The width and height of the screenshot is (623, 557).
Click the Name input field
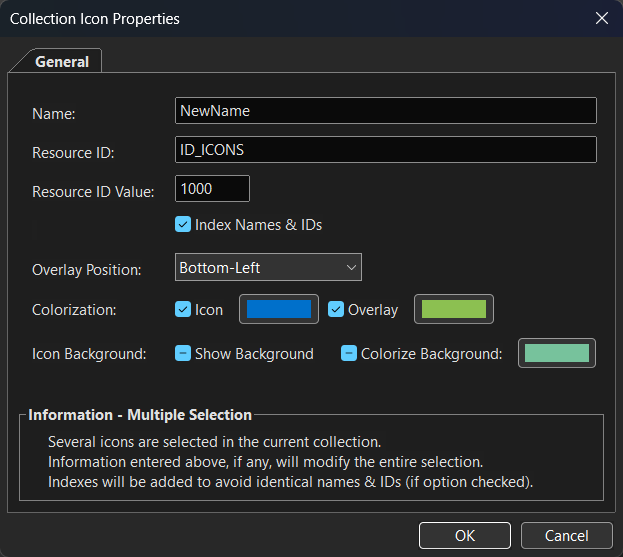click(385, 110)
